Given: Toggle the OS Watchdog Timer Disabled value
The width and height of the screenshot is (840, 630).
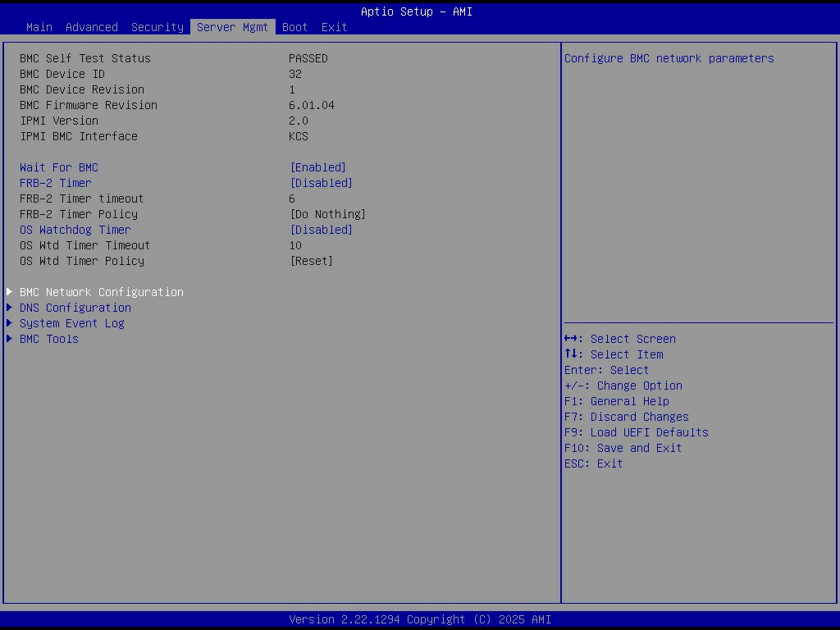Looking at the screenshot, I should (x=322, y=230).
